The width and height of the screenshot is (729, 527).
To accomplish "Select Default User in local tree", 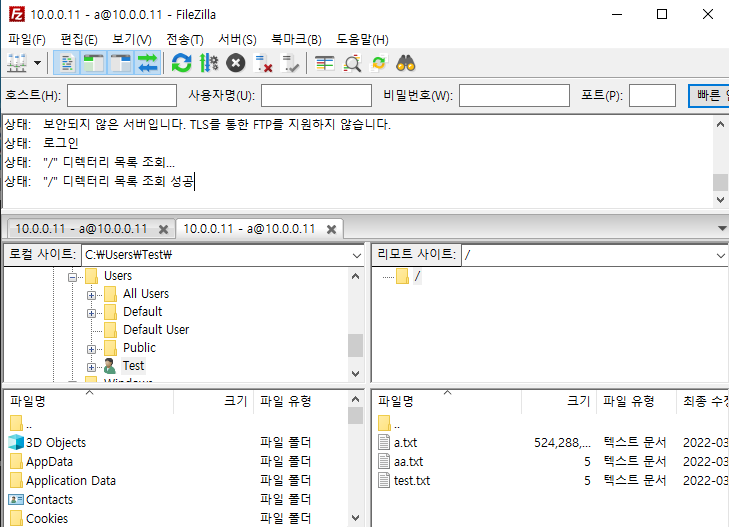I will point(156,329).
